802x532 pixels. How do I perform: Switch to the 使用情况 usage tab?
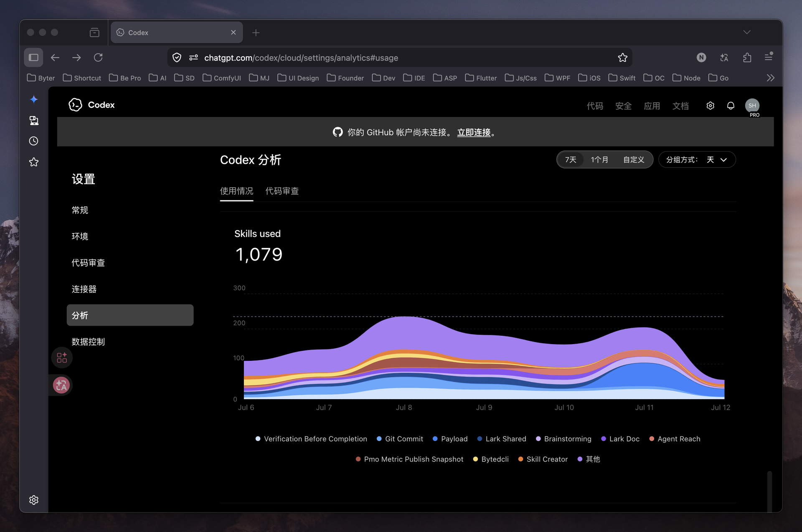[x=236, y=191]
